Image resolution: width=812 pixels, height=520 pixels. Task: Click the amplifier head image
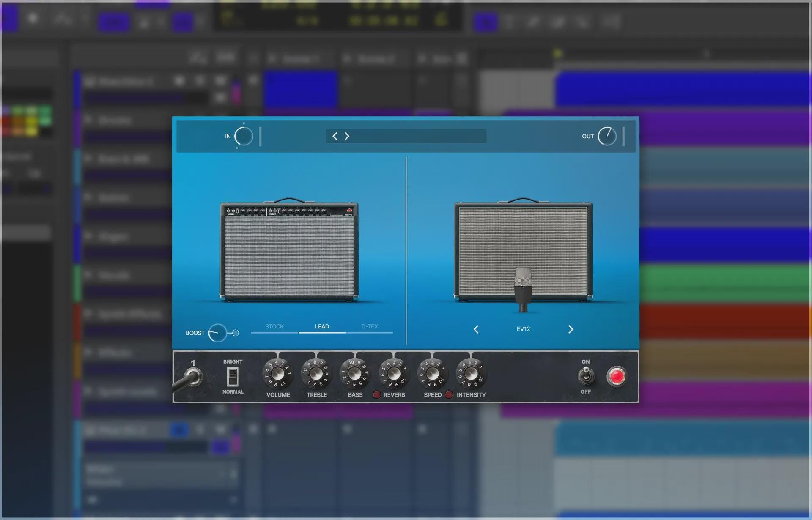point(289,249)
